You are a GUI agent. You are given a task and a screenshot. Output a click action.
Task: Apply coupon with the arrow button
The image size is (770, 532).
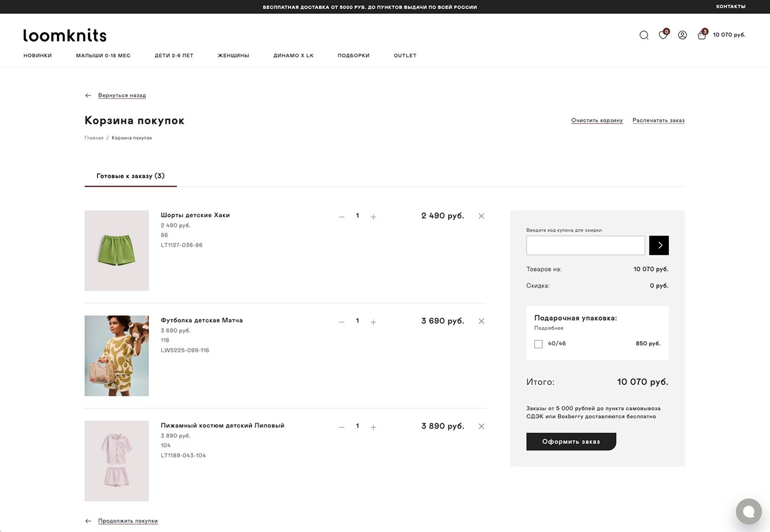[659, 245]
